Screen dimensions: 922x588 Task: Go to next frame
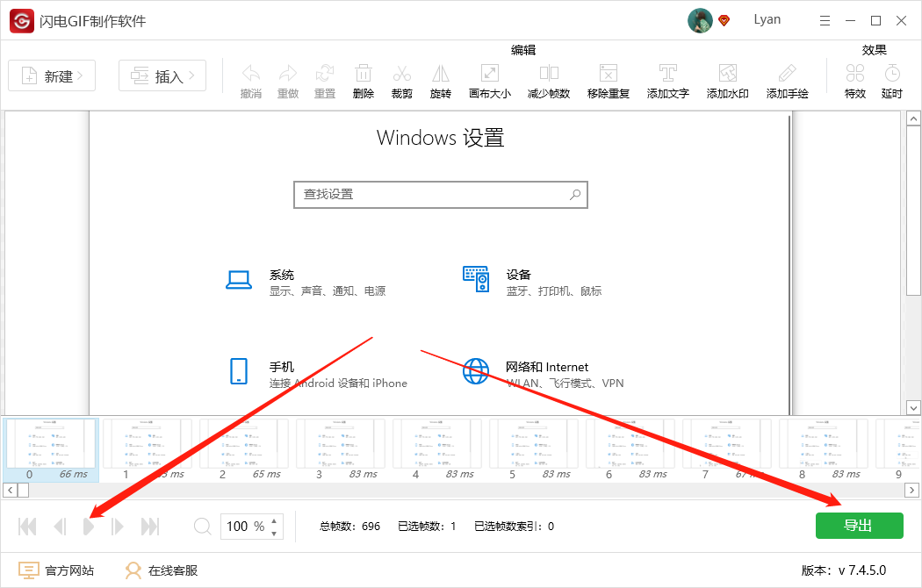[x=118, y=527]
